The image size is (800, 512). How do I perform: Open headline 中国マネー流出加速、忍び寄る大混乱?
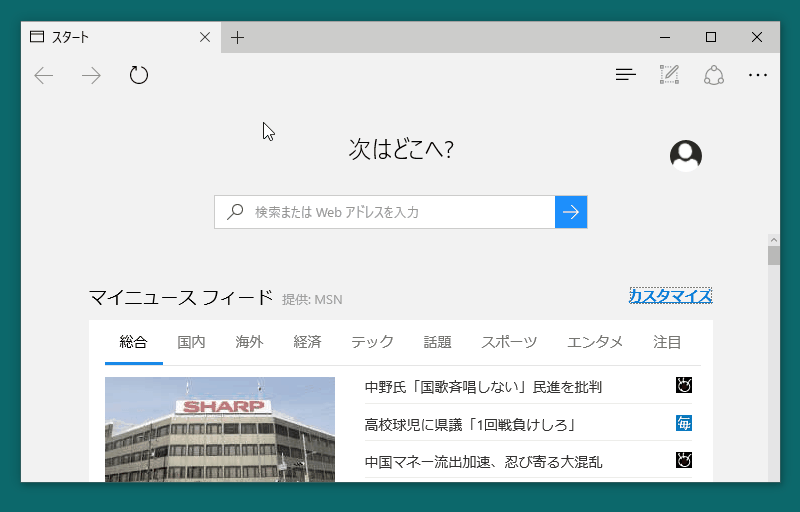(x=483, y=462)
